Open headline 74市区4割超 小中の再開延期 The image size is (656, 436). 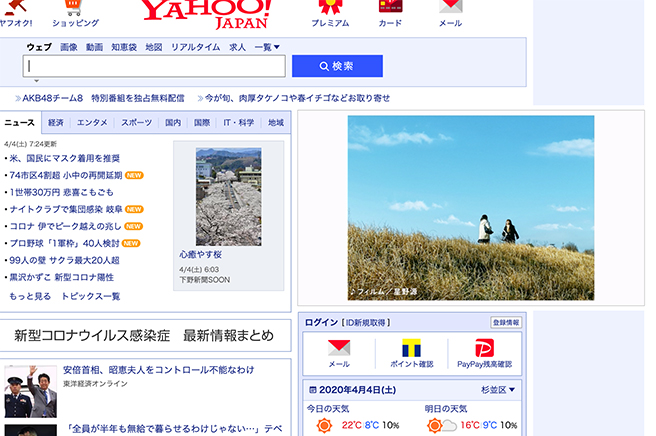[66, 175]
